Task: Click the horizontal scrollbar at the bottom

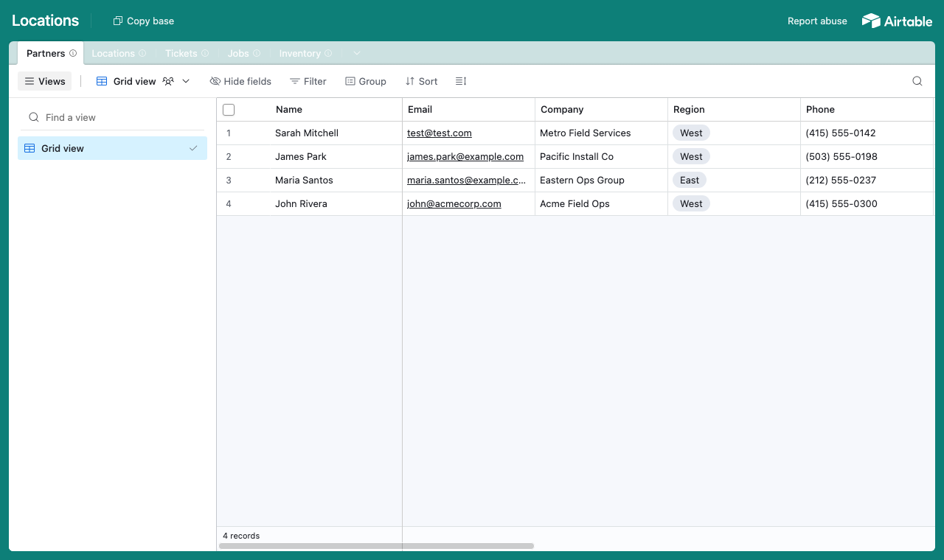Action: (376, 546)
